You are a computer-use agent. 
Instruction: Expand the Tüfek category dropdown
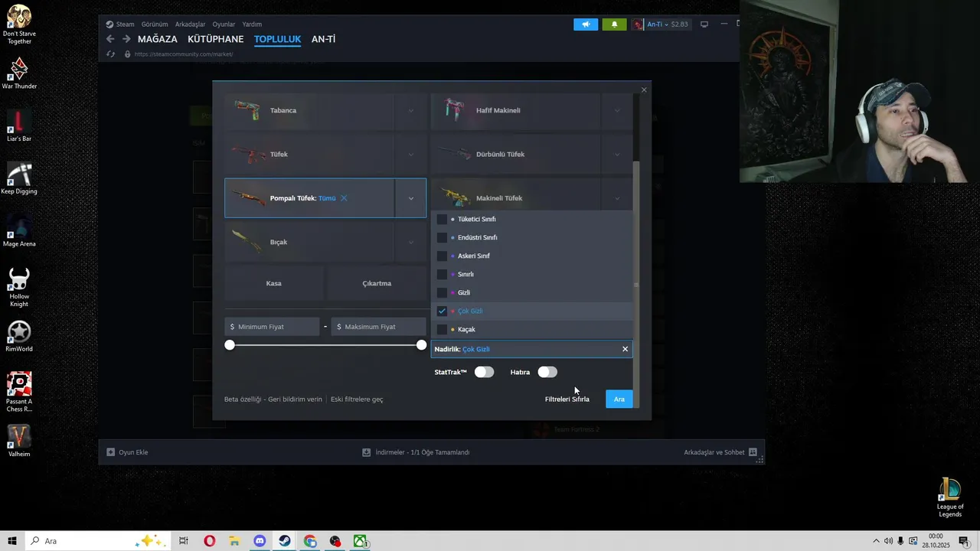[x=410, y=155]
